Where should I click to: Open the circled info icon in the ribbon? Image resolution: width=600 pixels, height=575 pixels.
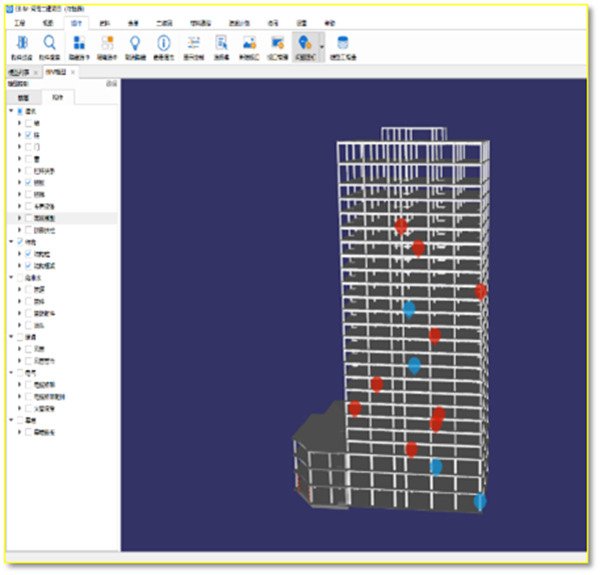(164, 43)
